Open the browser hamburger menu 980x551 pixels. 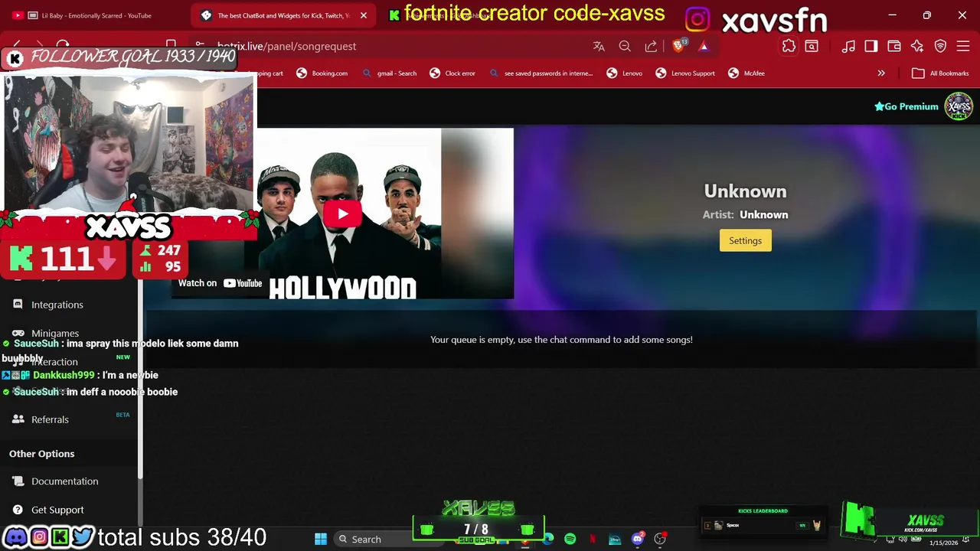[963, 46]
